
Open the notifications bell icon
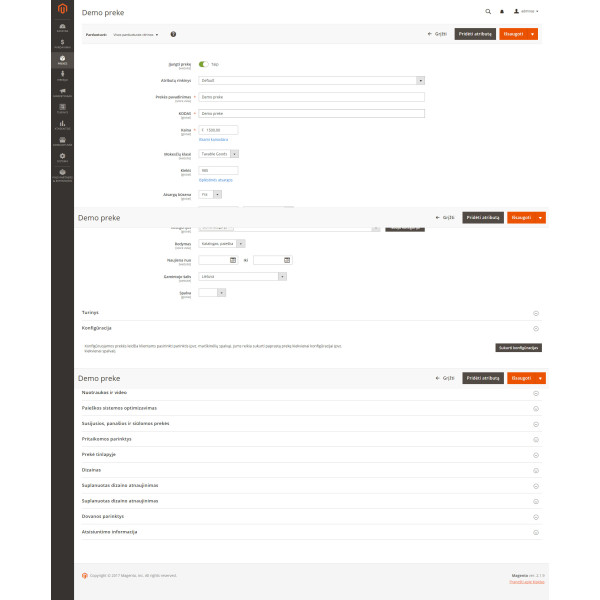click(x=502, y=11)
